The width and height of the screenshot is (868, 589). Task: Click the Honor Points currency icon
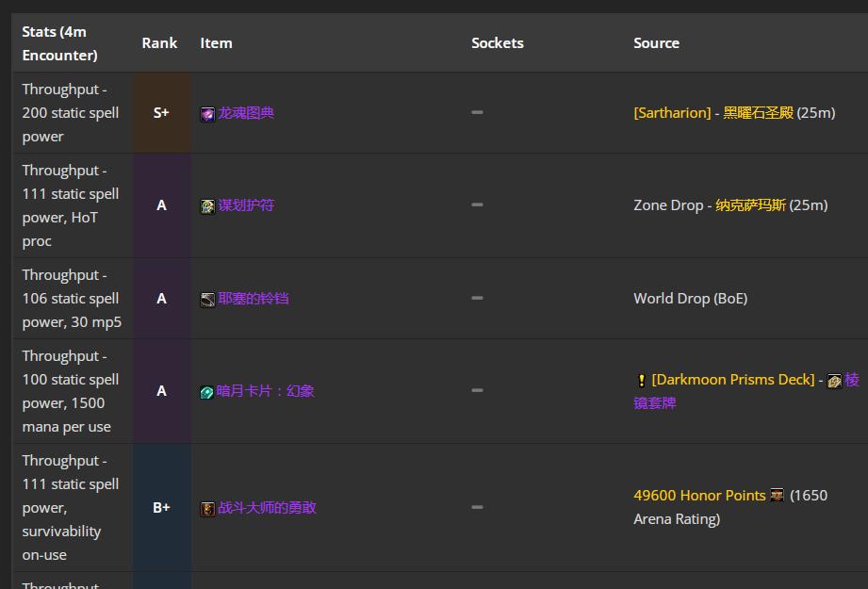click(778, 496)
